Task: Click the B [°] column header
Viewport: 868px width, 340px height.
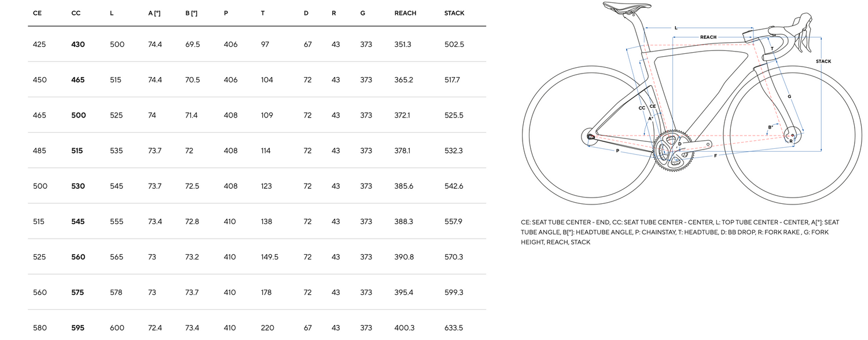Action: (x=192, y=13)
